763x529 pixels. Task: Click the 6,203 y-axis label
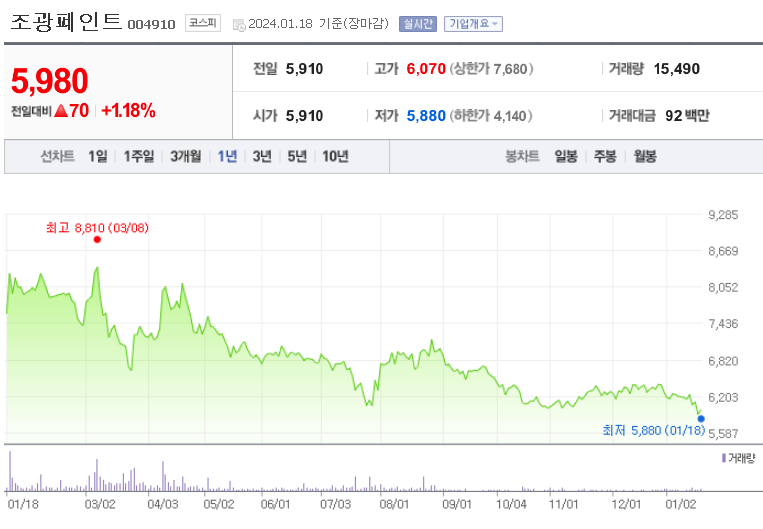pos(723,397)
